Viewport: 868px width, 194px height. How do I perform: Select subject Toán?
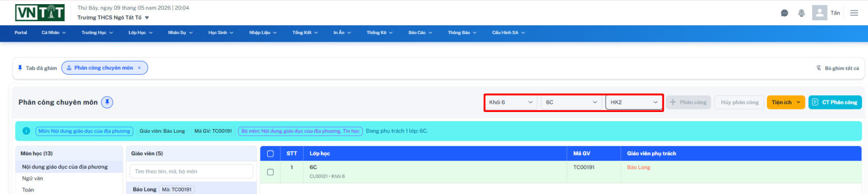(69, 190)
